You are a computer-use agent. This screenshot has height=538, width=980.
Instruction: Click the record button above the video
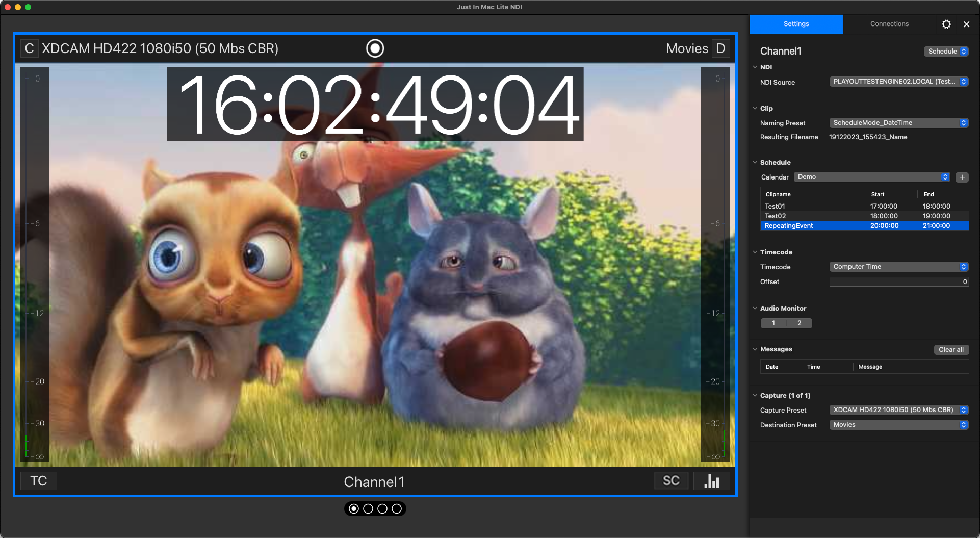pyautogui.click(x=375, y=48)
